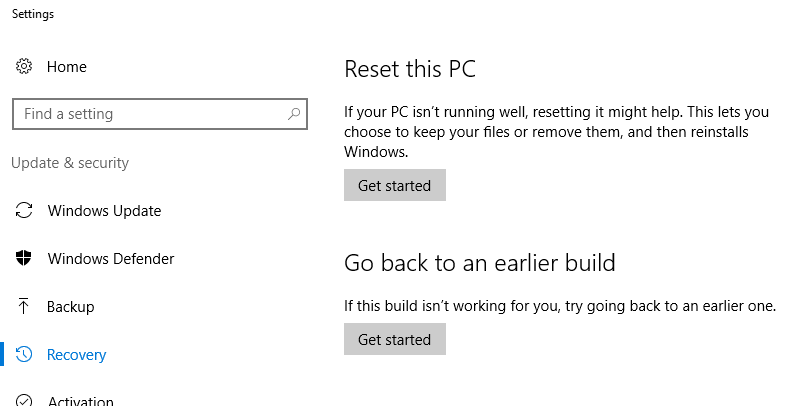
Task: Open the Home settings page label
Action: (66, 67)
